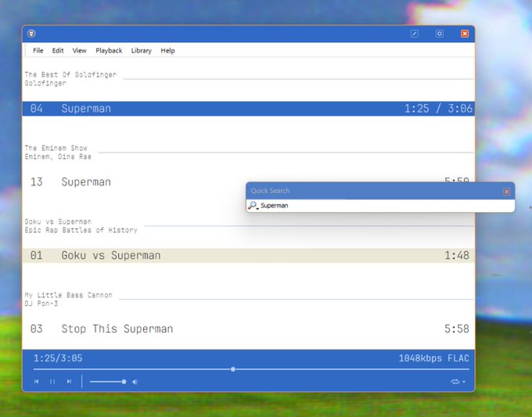Open the Help menu
The image size is (532, 417).
[x=167, y=51]
